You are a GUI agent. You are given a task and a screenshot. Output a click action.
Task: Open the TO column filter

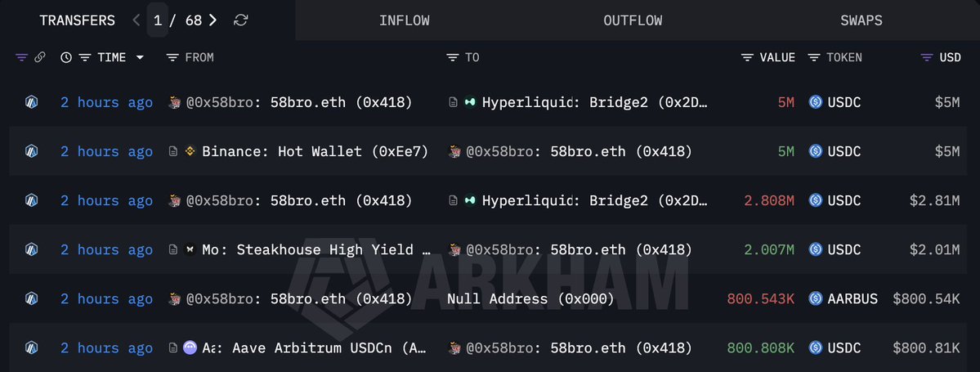(452, 57)
